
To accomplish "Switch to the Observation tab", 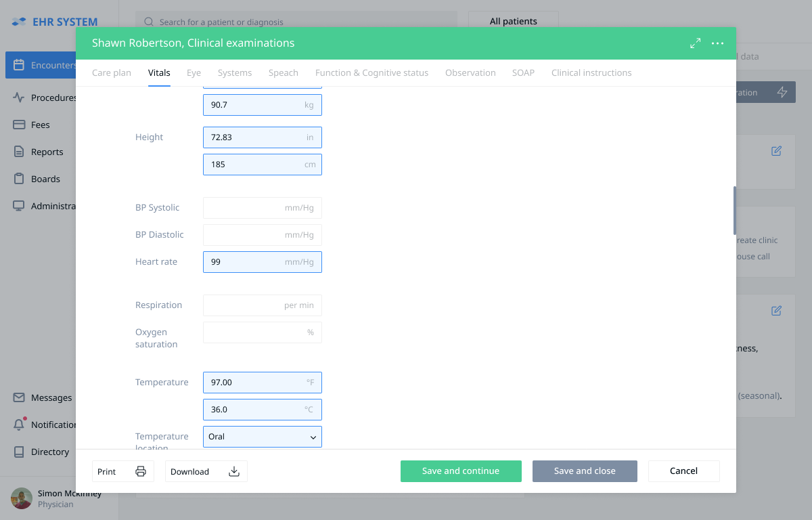I will click(470, 72).
